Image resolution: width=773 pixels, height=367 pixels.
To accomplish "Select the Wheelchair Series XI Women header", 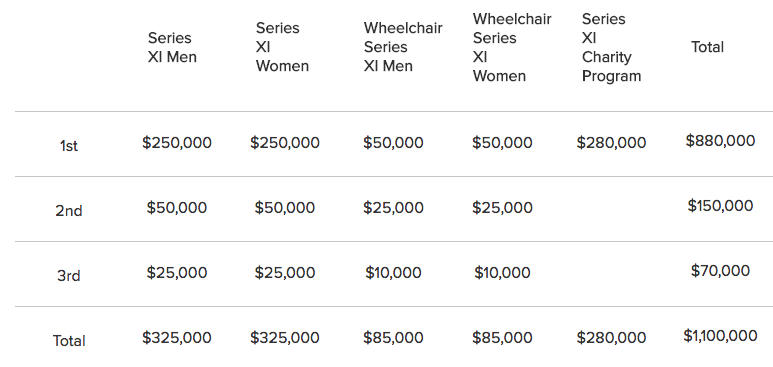I will 512,47.
